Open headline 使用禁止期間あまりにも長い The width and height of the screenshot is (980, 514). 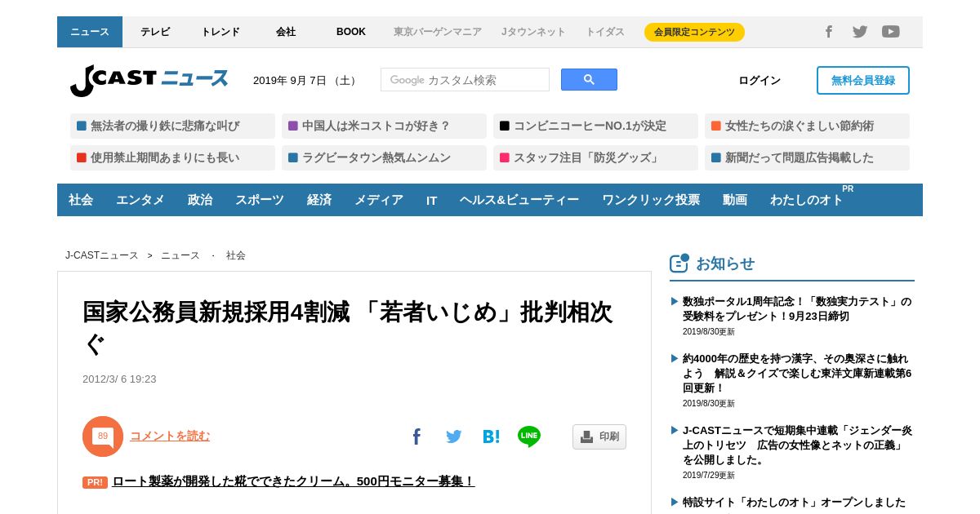[172, 157]
